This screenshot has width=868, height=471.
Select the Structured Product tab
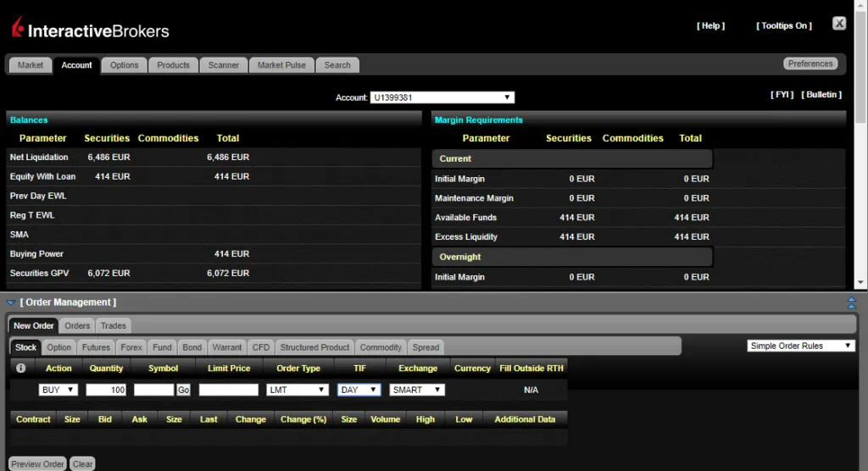tap(314, 347)
